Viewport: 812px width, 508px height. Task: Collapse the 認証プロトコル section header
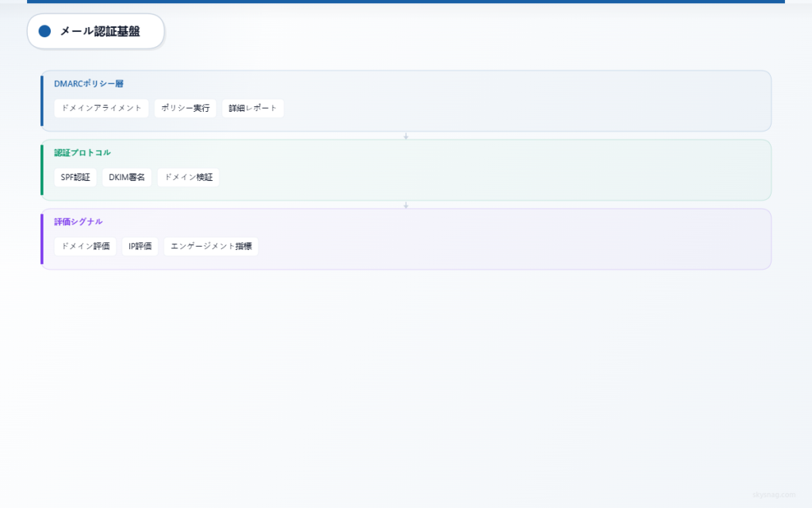tap(81, 152)
